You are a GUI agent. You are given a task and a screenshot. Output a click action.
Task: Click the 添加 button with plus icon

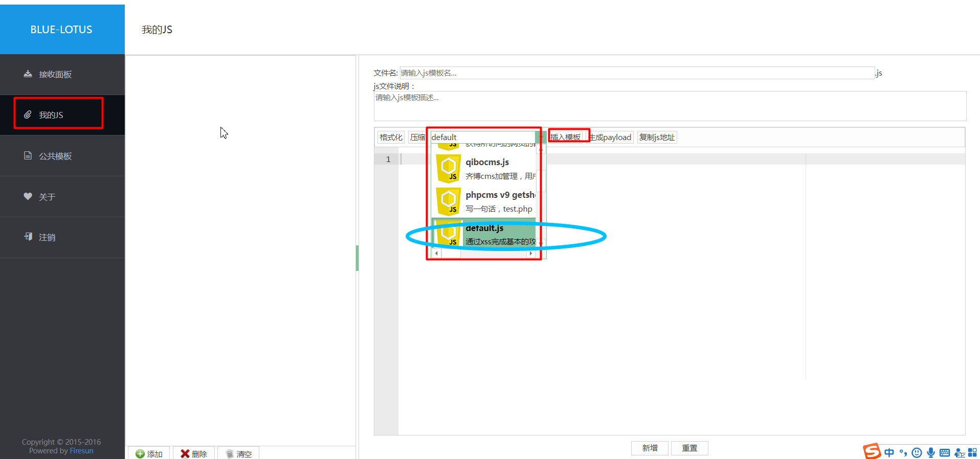[x=149, y=453]
